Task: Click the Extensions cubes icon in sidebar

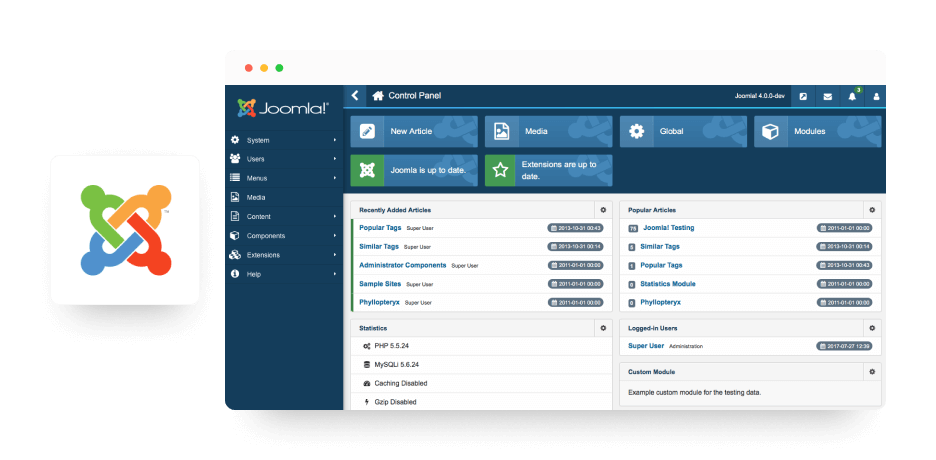Action: pos(235,255)
